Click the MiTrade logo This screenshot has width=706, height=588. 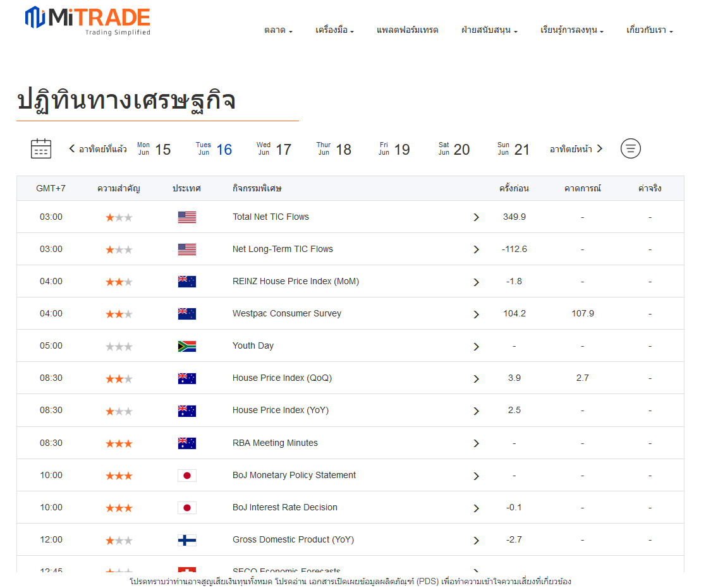(88, 20)
